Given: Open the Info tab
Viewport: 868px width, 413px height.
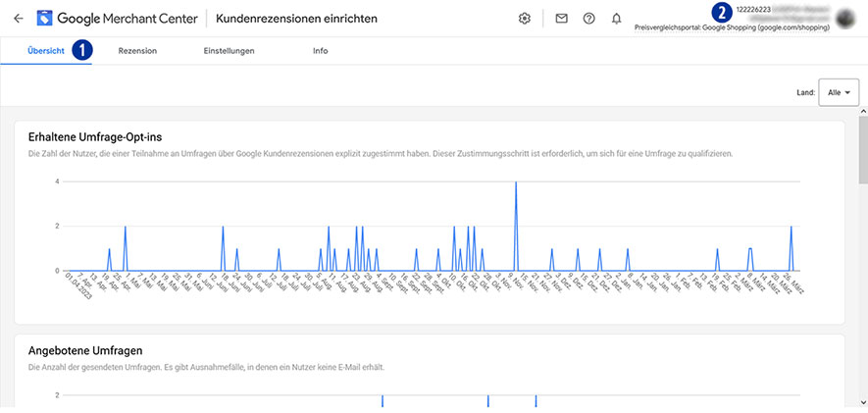Looking at the screenshot, I should tap(321, 51).
